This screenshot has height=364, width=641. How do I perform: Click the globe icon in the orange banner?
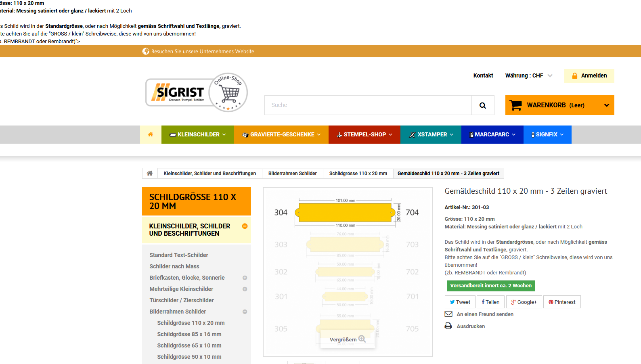pyautogui.click(x=146, y=51)
